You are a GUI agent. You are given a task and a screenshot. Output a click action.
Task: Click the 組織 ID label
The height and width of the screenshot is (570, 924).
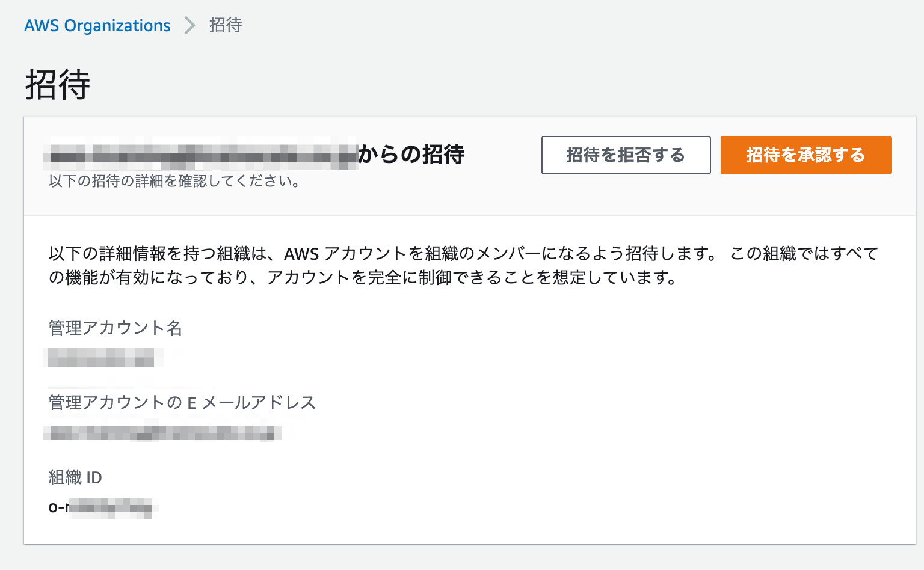pyautogui.click(x=75, y=477)
